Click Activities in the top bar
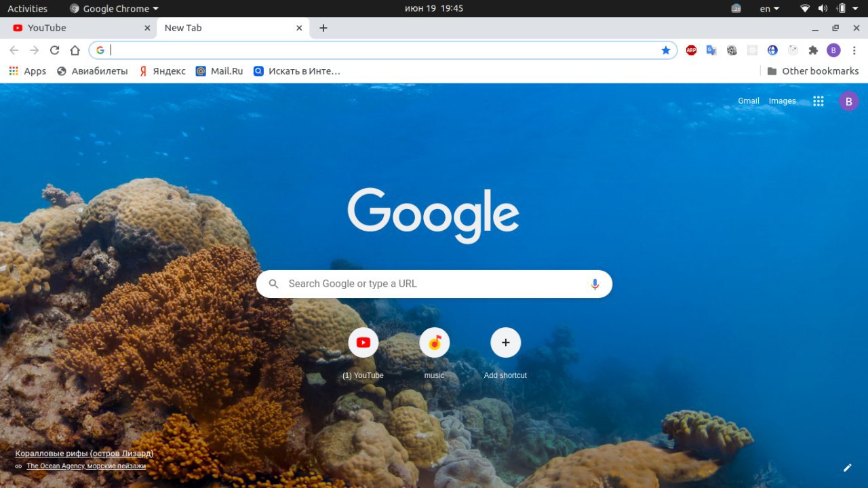Image resolution: width=868 pixels, height=488 pixels. (x=27, y=9)
